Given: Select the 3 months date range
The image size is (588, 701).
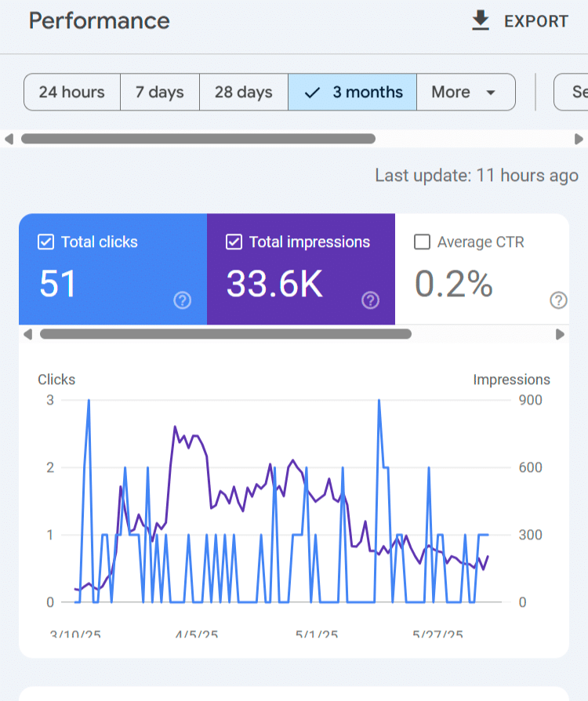Looking at the screenshot, I should click(352, 93).
